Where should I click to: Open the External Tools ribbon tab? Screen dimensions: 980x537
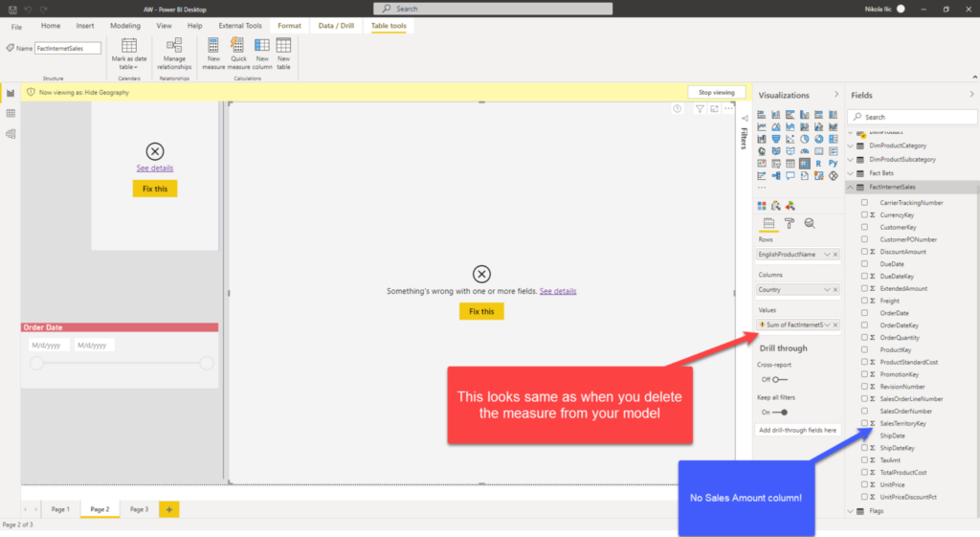(240, 26)
